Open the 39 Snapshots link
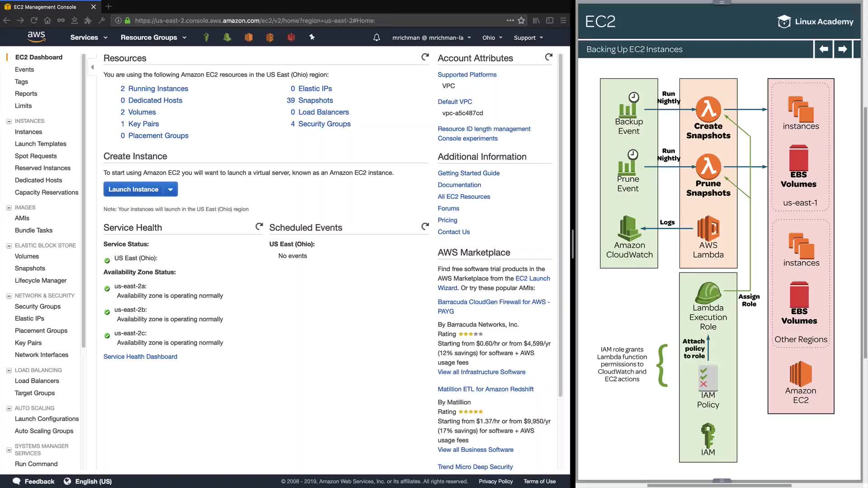Viewport: 868px width, 488px height. (x=310, y=100)
